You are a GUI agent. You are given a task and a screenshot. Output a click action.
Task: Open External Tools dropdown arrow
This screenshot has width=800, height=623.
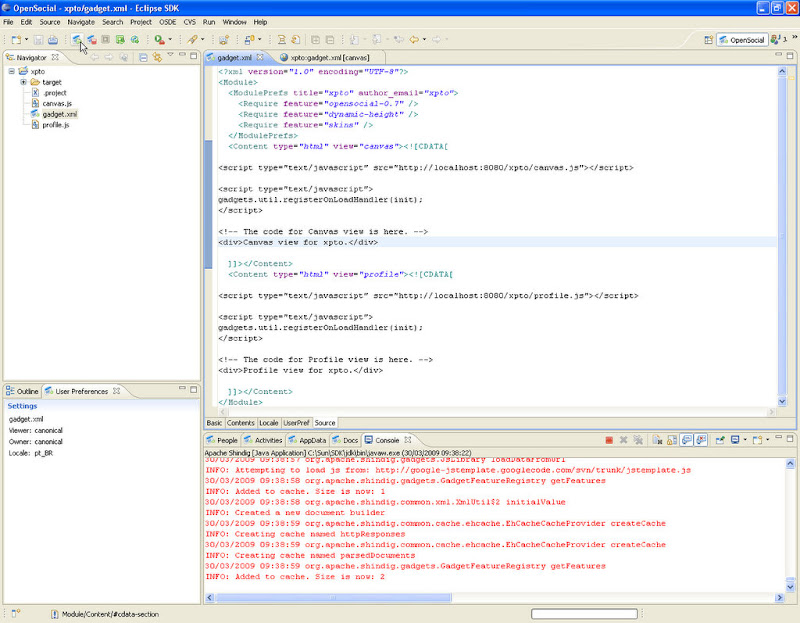pyautogui.click(x=203, y=40)
